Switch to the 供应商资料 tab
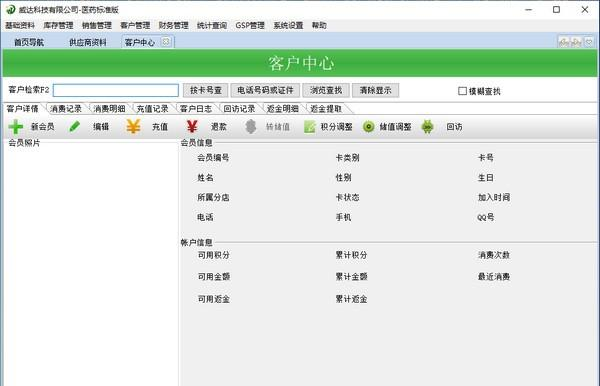This screenshot has height=386, width=600. click(88, 42)
